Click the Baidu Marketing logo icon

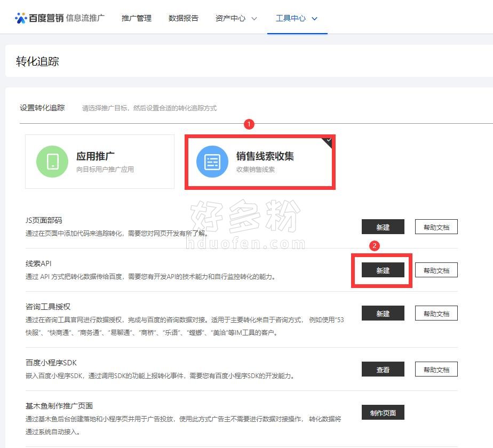(21, 18)
